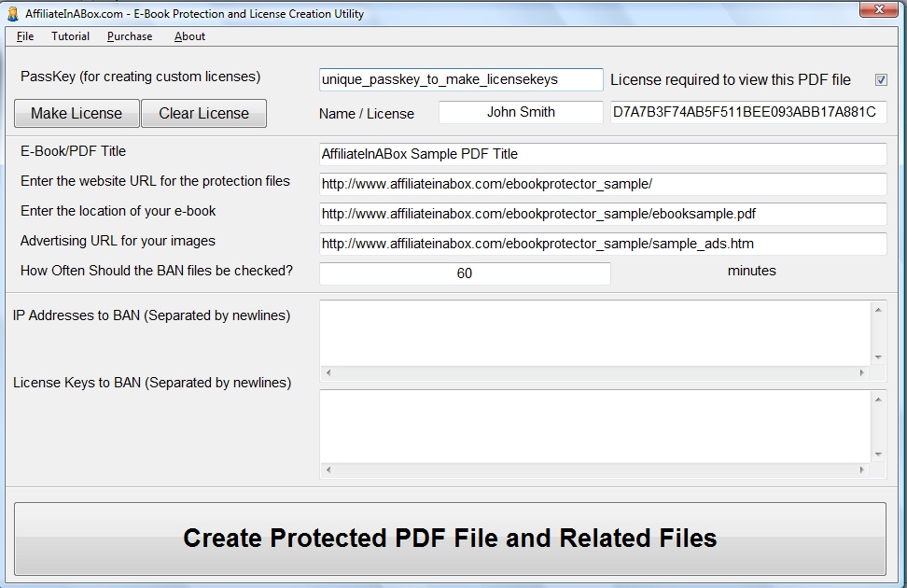Click the BAN check interval minutes field
The width and height of the screenshot is (907, 588).
(x=465, y=273)
